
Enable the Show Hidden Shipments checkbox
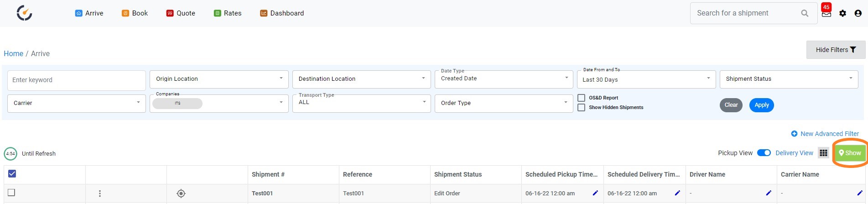point(582,107)
